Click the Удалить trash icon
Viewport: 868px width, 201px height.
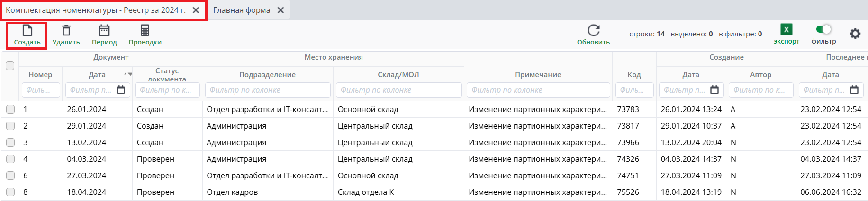(x=66, y=31)
